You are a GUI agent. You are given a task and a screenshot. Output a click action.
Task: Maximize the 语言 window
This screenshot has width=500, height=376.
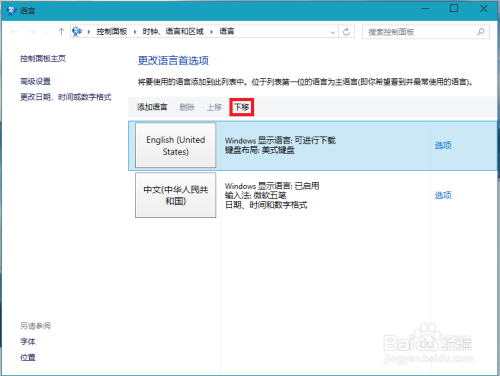[454, 9]
